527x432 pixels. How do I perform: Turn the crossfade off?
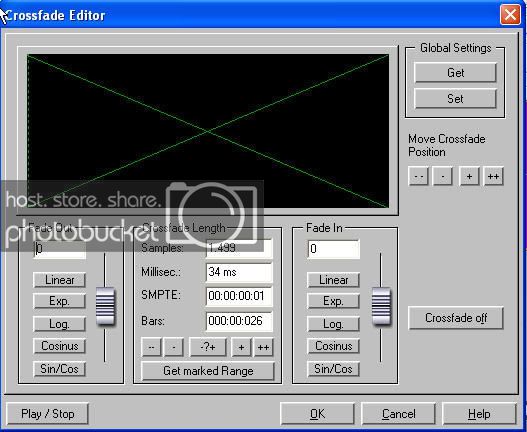[x=456, y=318]
